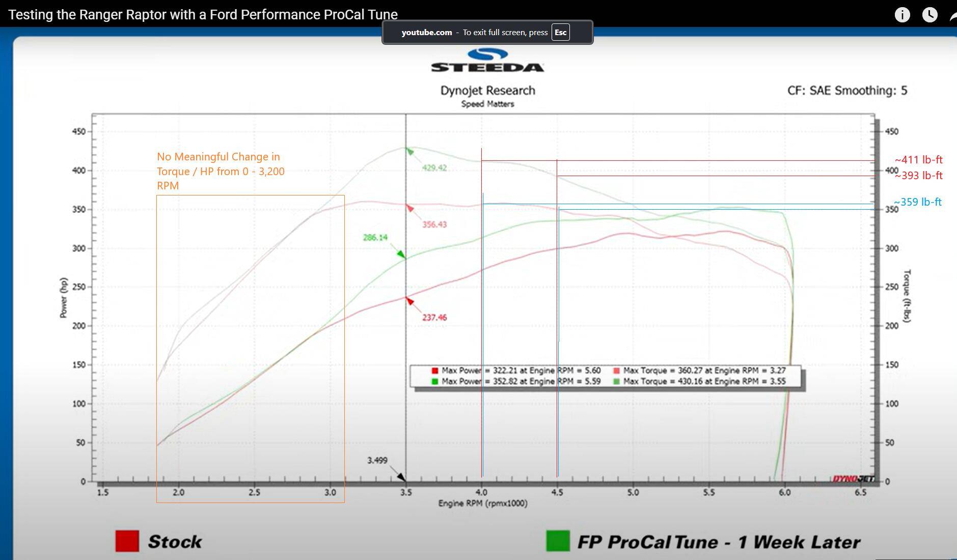Screen dimensions: 957x560
Task: Click the '~411 lb-ft' annotation label
Action: (918, 160)
